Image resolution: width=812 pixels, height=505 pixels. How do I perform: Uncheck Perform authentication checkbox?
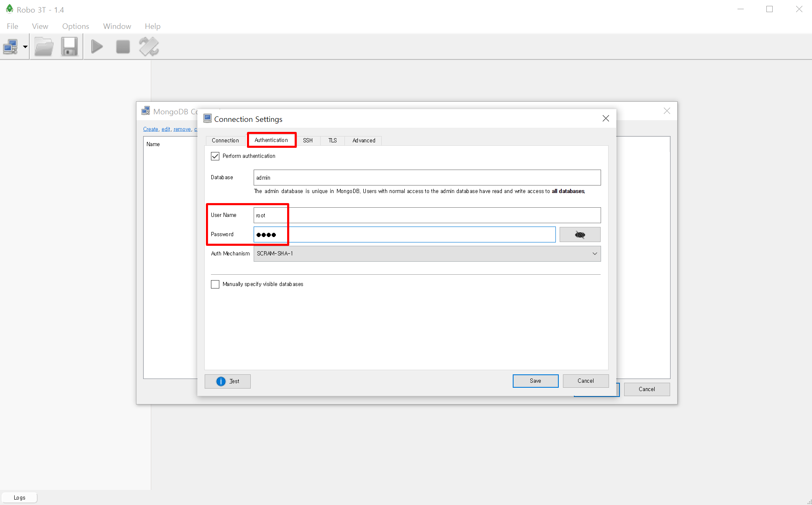pyautogui.click(x=215, y=156)
